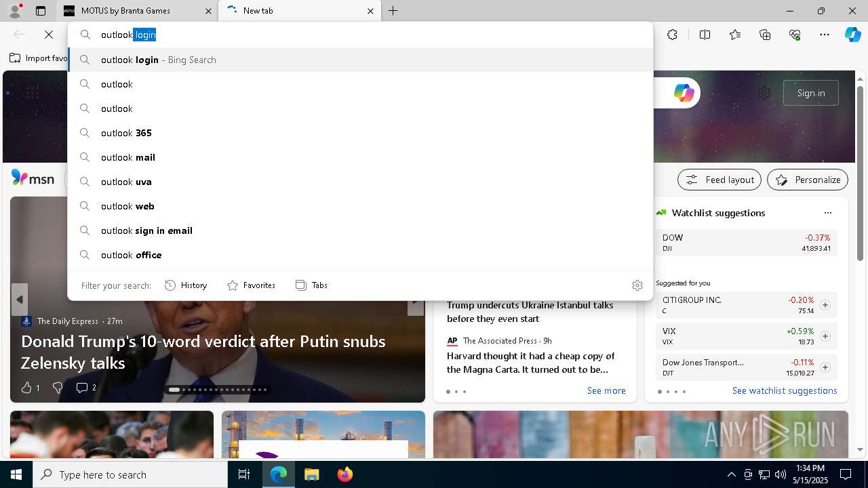The height and width of the screenshot is (488, 868).
Task: Select the 'outlook 365' suggestion
Action: point(360,133)
